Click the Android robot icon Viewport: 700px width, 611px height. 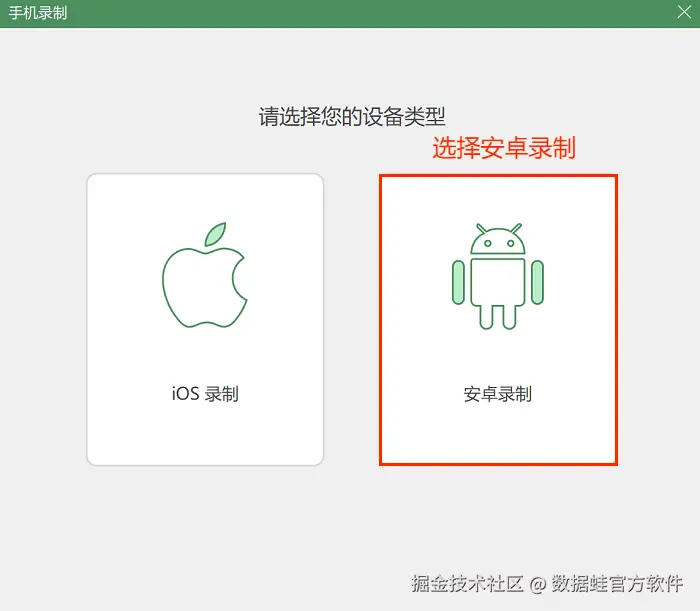click(x=498, y=276)
